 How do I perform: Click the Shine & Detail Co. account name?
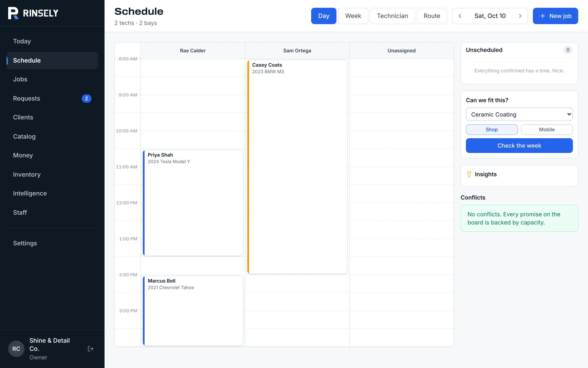50,344
